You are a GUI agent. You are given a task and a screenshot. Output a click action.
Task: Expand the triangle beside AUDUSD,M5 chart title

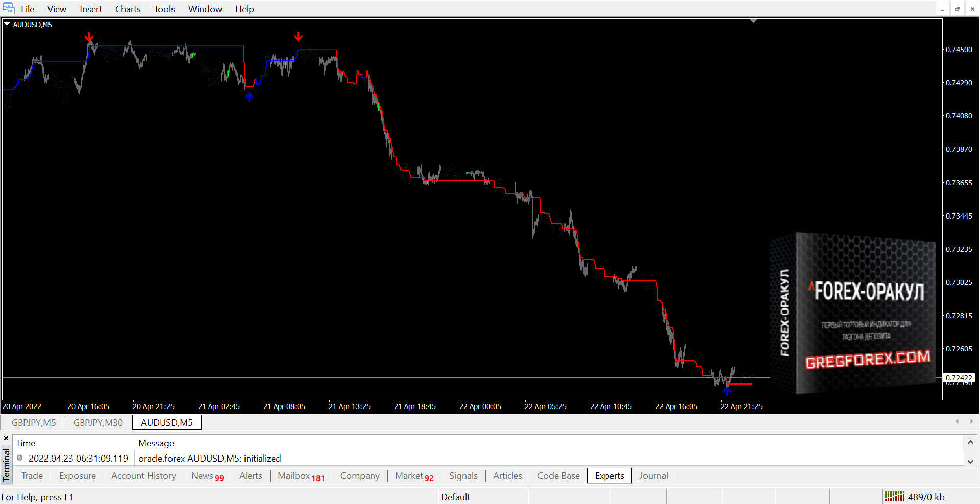tap(7, 24)
